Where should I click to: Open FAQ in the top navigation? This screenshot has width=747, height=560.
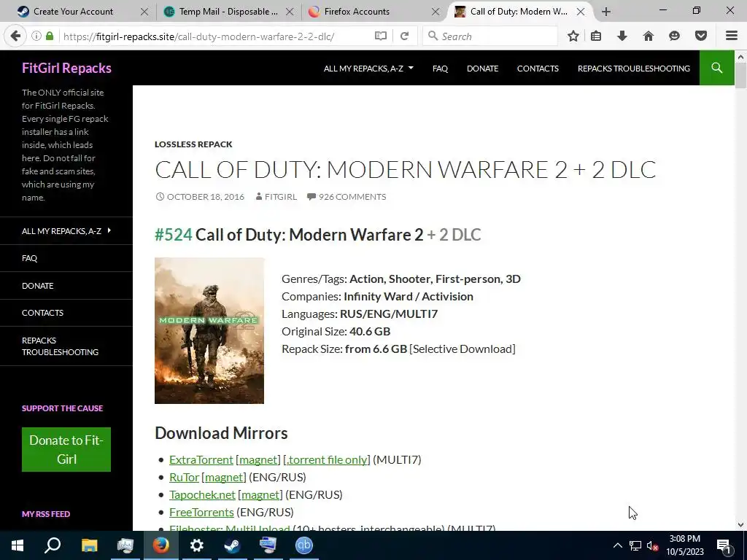(x=440, y=69)
